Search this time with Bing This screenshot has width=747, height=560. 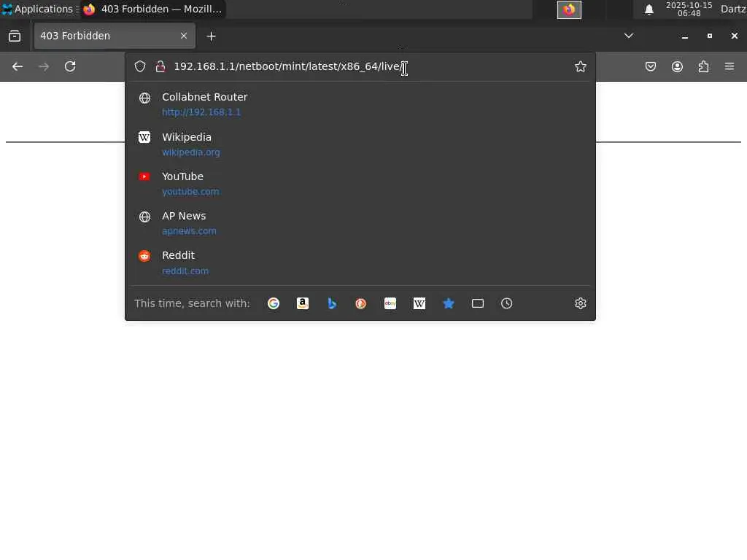pyautogui.click(x=332, y=303)
